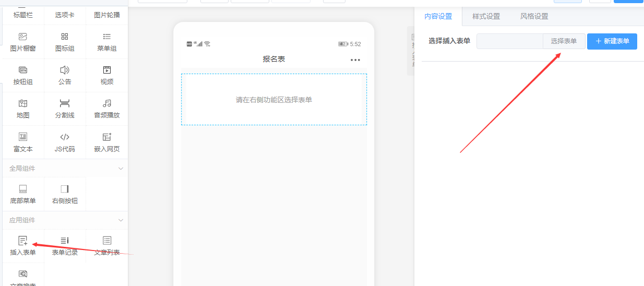Collapse the 全局组件 section
644x286 pixels.
(x=121, y=169)
